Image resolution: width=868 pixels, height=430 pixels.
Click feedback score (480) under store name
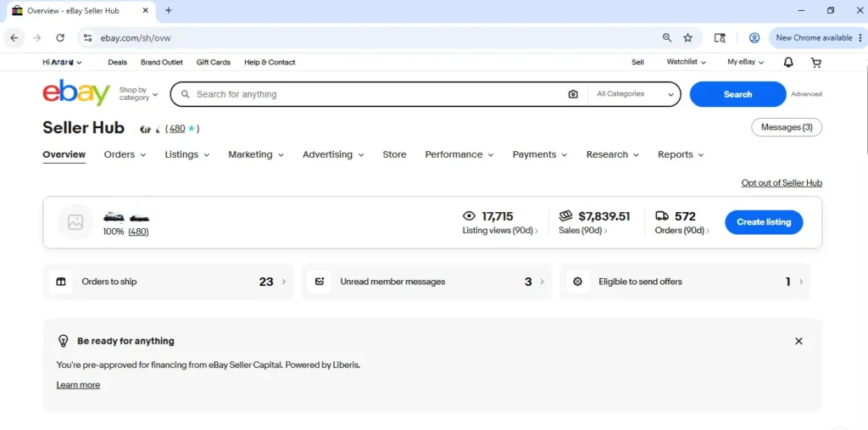[x=138, y=232]
